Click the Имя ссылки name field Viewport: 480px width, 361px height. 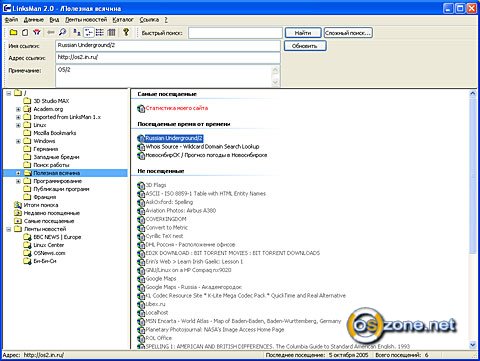[x=168, y=46]
